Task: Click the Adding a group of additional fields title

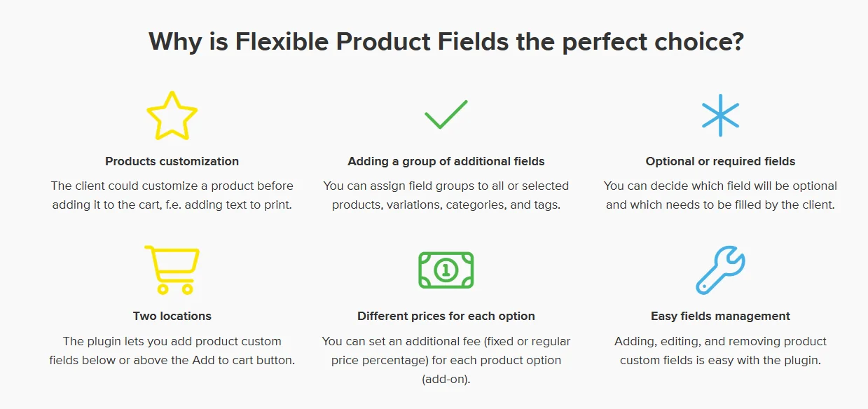Action: tap(446, 161)
